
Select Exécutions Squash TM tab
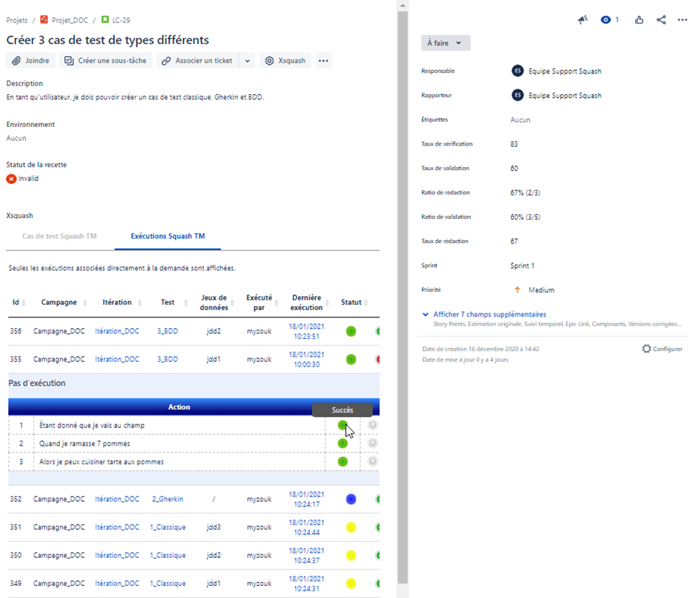point(168,237)
